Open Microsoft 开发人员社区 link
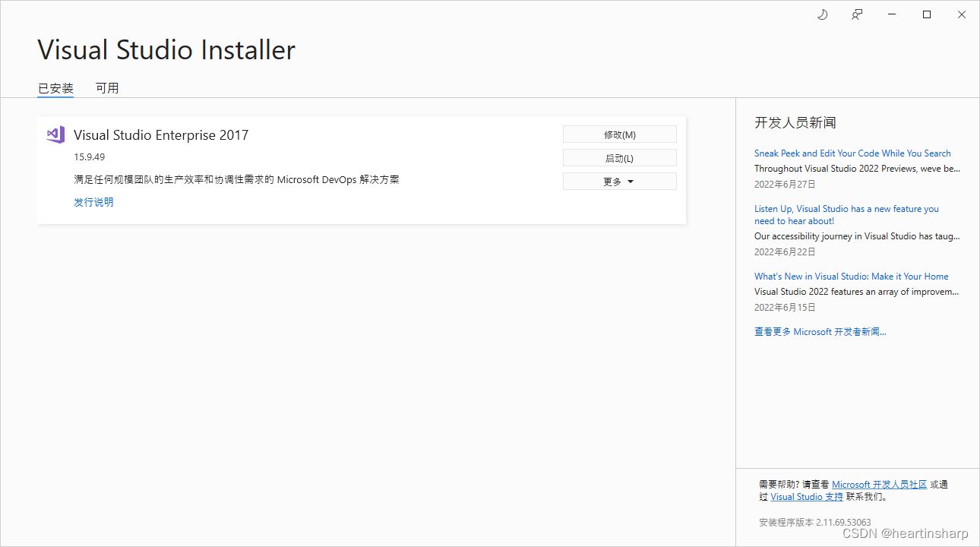Image resolution: width=980 pixels, height=547 pixels. coord(879,485)
